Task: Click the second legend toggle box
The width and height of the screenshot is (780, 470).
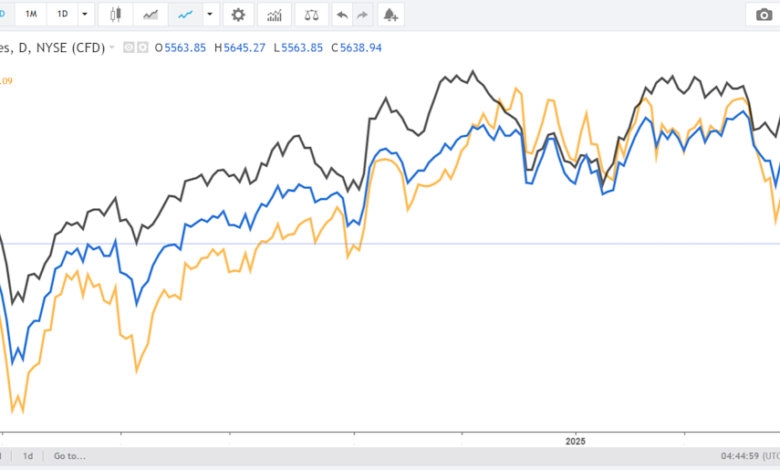Action: click(x=143, y=47)
